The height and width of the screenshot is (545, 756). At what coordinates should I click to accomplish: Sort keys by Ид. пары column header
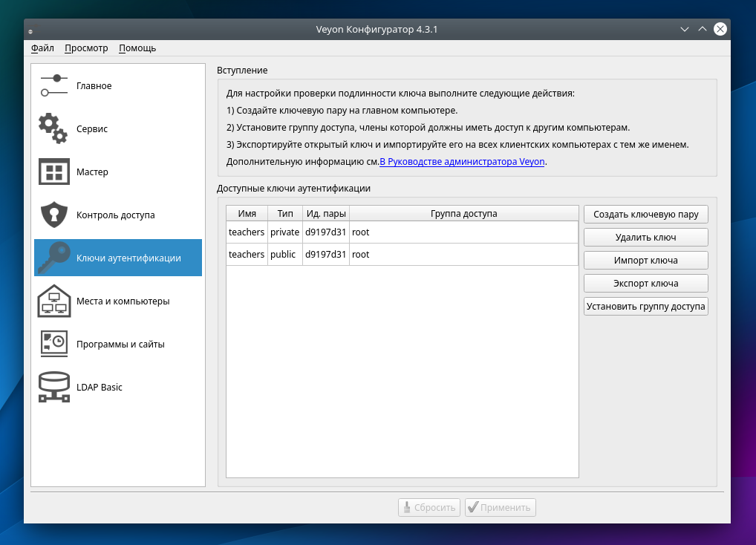[x=326, y=213]
